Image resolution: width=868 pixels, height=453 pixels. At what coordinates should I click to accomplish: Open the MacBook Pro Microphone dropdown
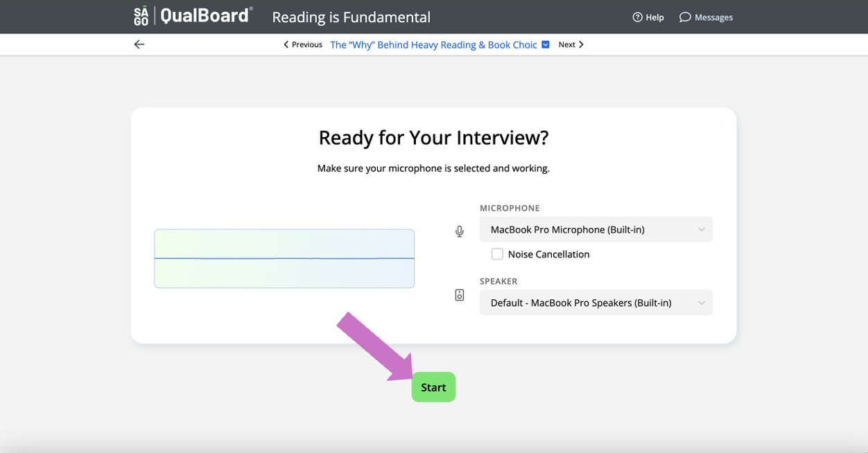(x=596, y=229)
